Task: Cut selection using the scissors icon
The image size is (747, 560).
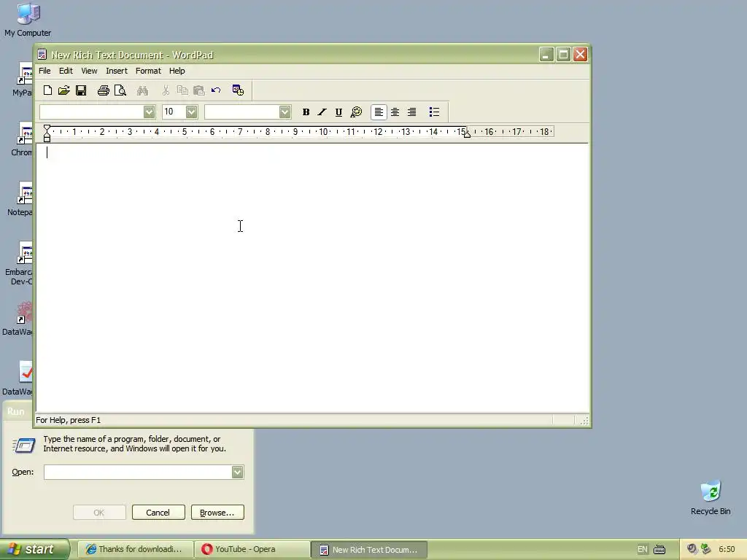Action: click(x=166, y=90)
